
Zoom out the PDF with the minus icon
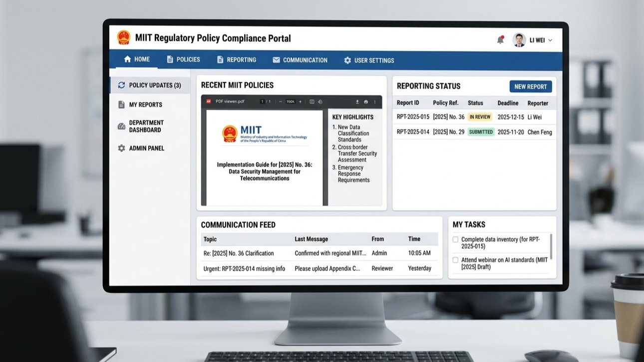click(x=281, y=102)
